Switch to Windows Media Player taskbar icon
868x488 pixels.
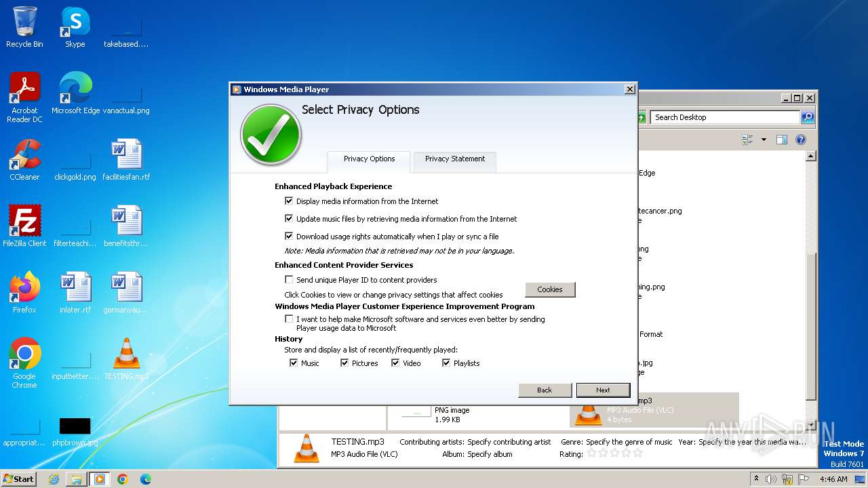click(100, 479)
